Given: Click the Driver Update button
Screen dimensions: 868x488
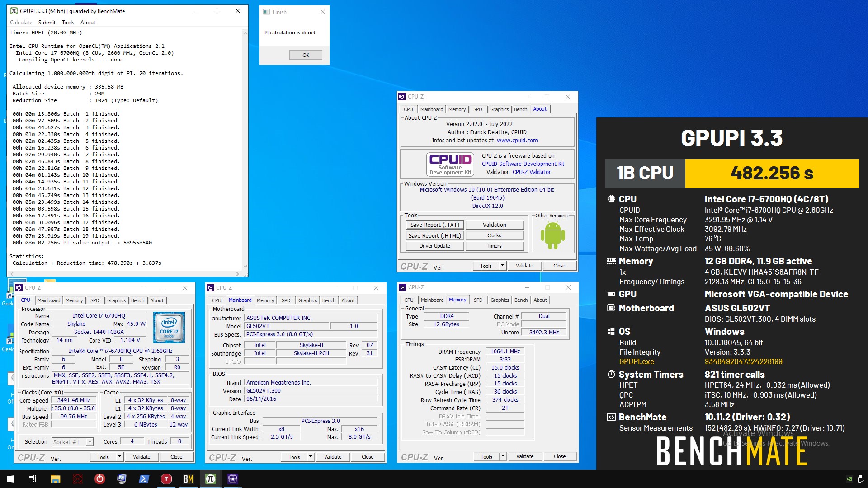Looking at the screenshot, I should point(434,246).
